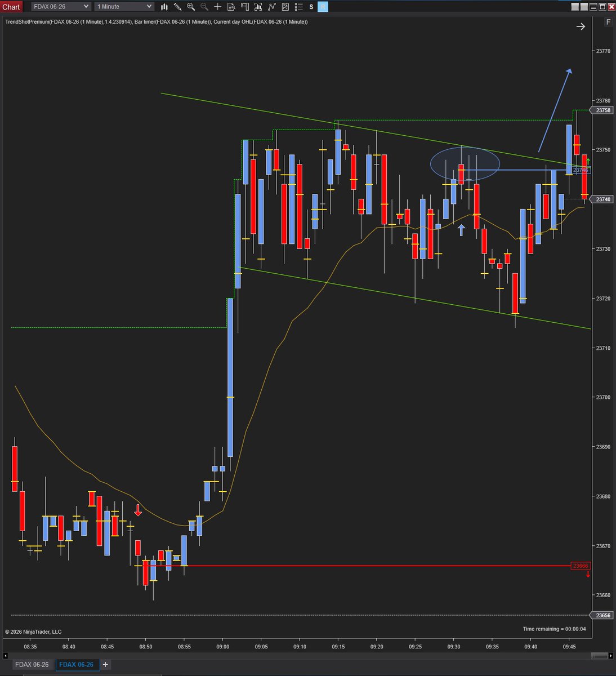616x676 pixels.
Task: Open the 1 Minute interval dropdown
Action: (124, 7)
